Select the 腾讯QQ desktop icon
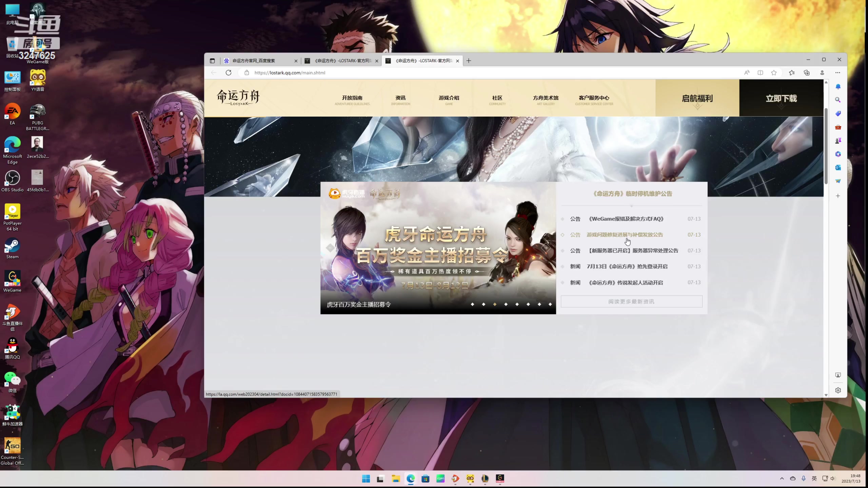868x488 pixels. pyautogui.click(x=12, y=349)
